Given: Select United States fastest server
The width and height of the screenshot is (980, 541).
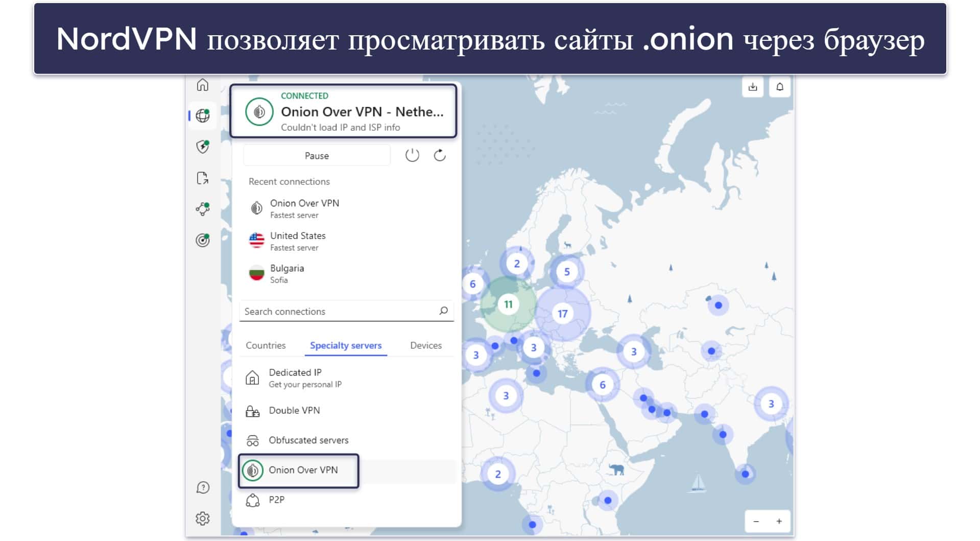Looking at the screenshot, I should click(346, 241).
